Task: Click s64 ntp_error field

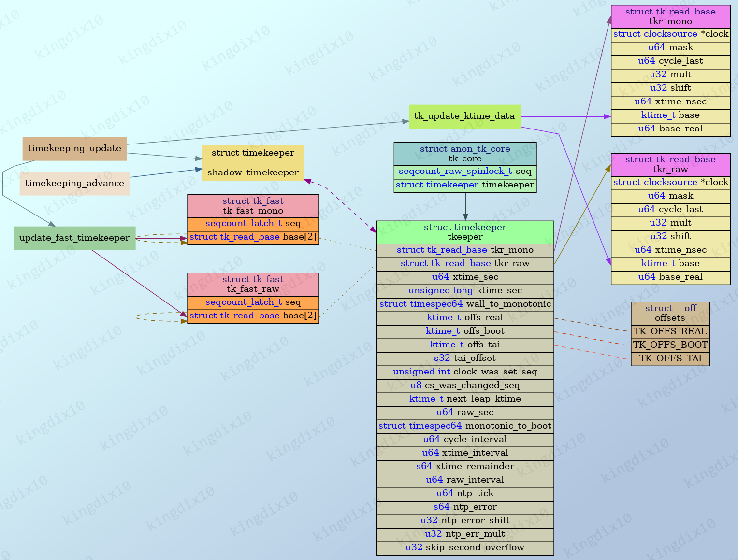Action: pos(465,508)
